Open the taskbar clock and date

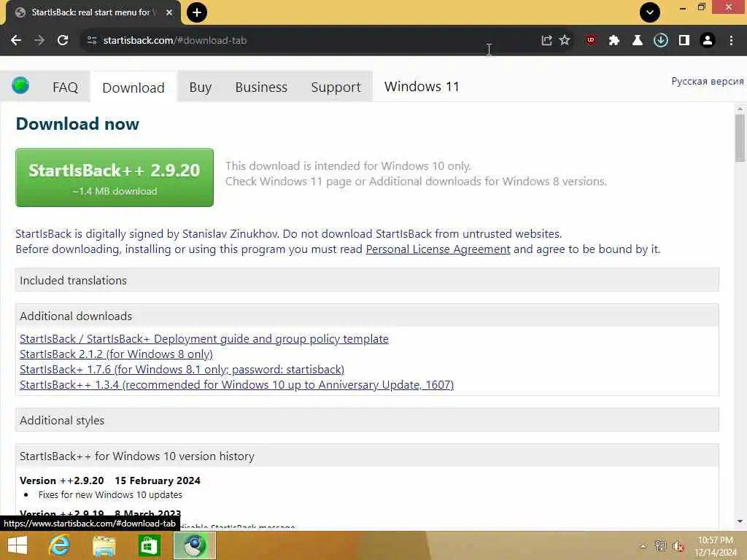[x=716, y=546]
